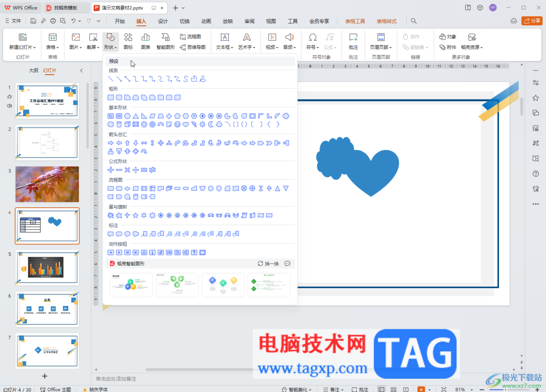Viewport: 546px width, 392px height.
Task: Expand the Video (视频) dropdown
Action: (272, 47)
